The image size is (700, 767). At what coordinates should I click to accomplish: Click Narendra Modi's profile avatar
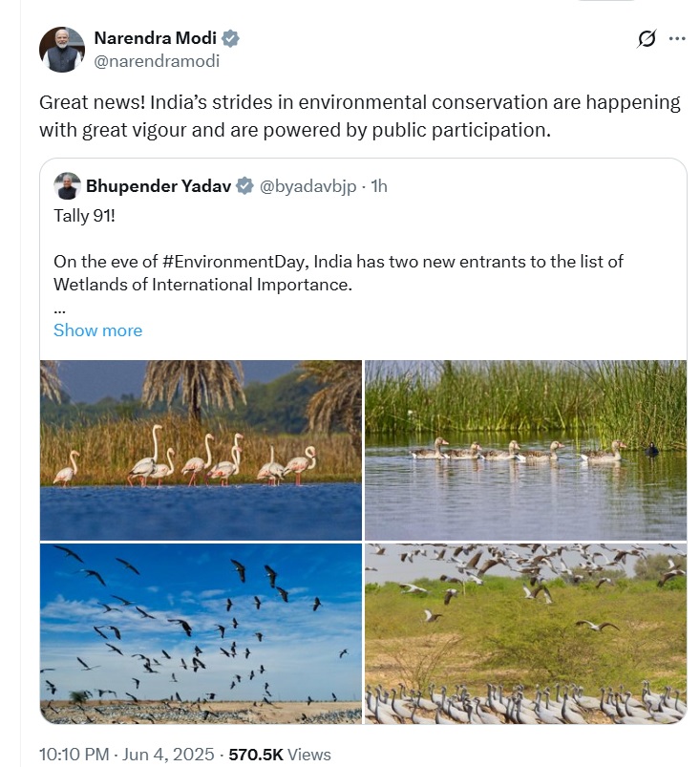click(x=62, y=50)
